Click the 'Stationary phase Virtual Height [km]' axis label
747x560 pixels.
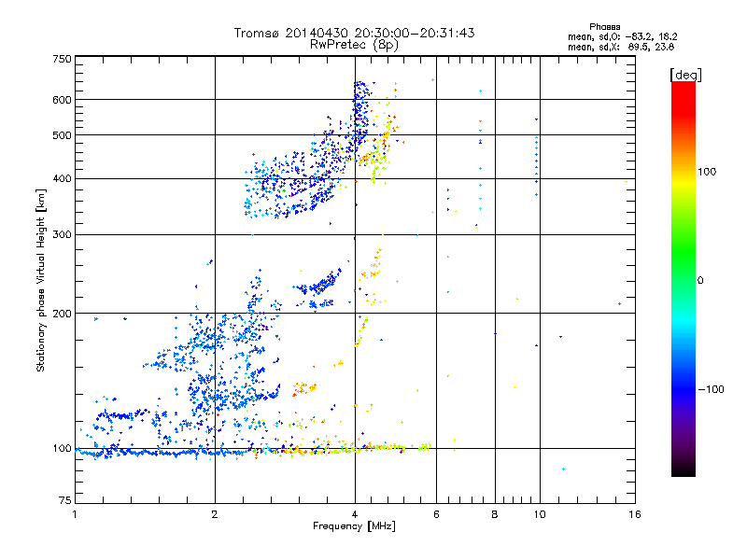tap(40, 280)
